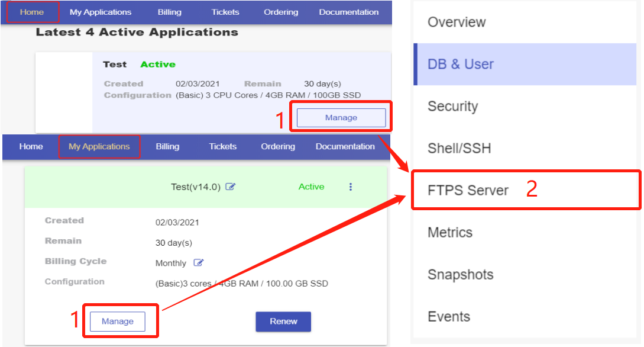Open Billing tab above the Test(v14.0) card
The height and width of the screenshot is (347, 644).
point(167,146)
